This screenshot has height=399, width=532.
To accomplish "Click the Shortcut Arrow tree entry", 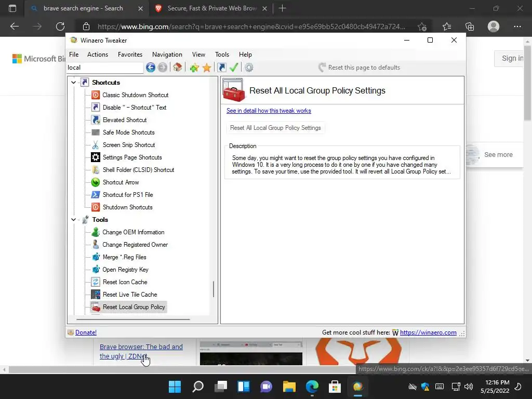I will pos(121,182).
